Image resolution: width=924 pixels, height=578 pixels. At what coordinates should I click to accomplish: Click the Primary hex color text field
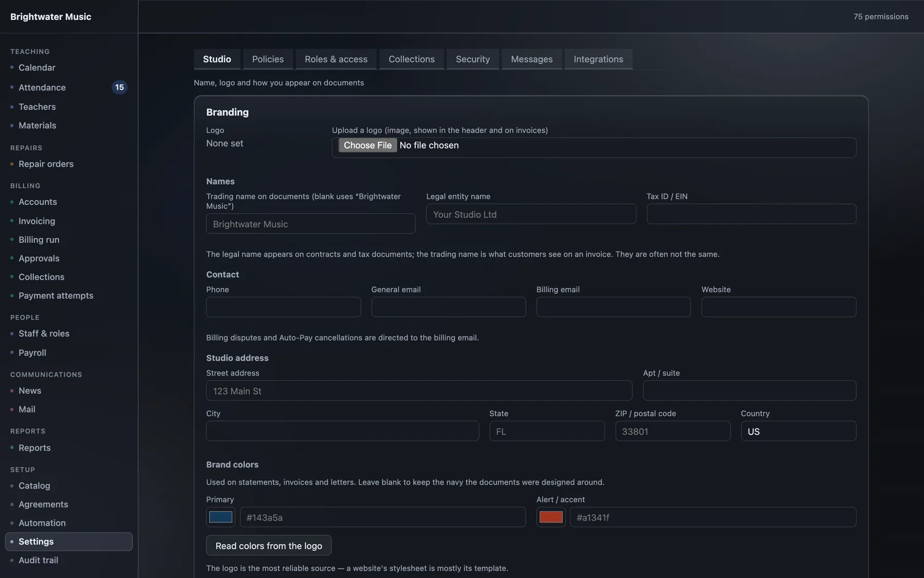[x=383, y=517]
